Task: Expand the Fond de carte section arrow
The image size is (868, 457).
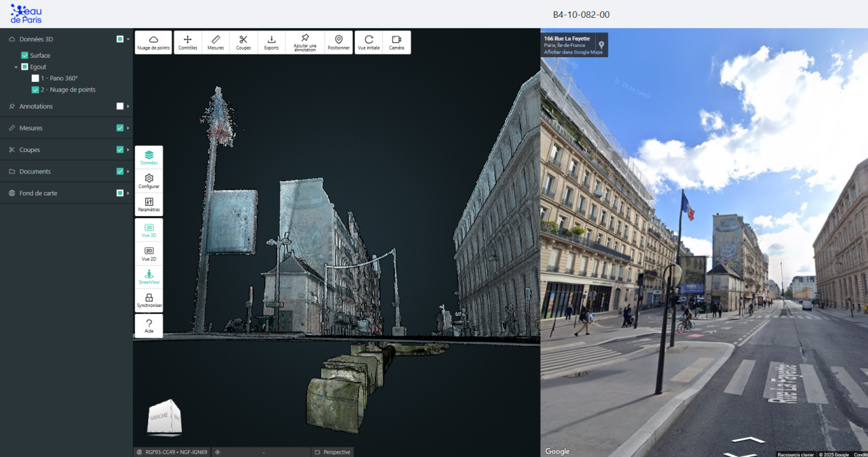Action: 128,193
